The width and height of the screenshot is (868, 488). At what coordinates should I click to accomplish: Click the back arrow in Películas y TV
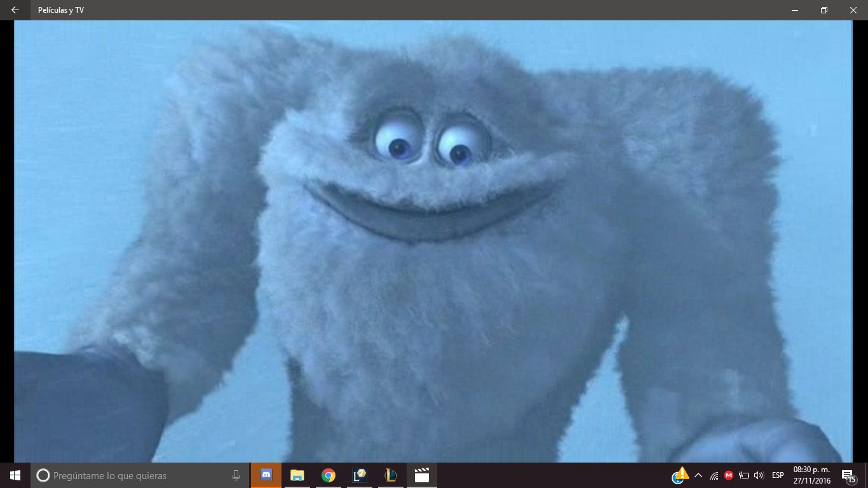15,10
